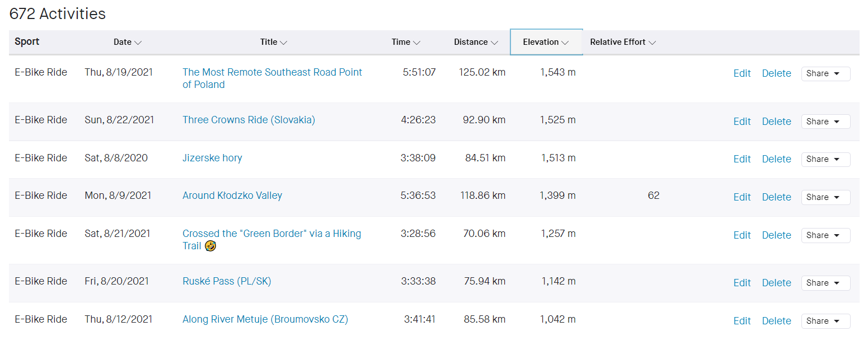
Task: Open The Most Remote Southeast Road Point activity
Action: (272, 72)
